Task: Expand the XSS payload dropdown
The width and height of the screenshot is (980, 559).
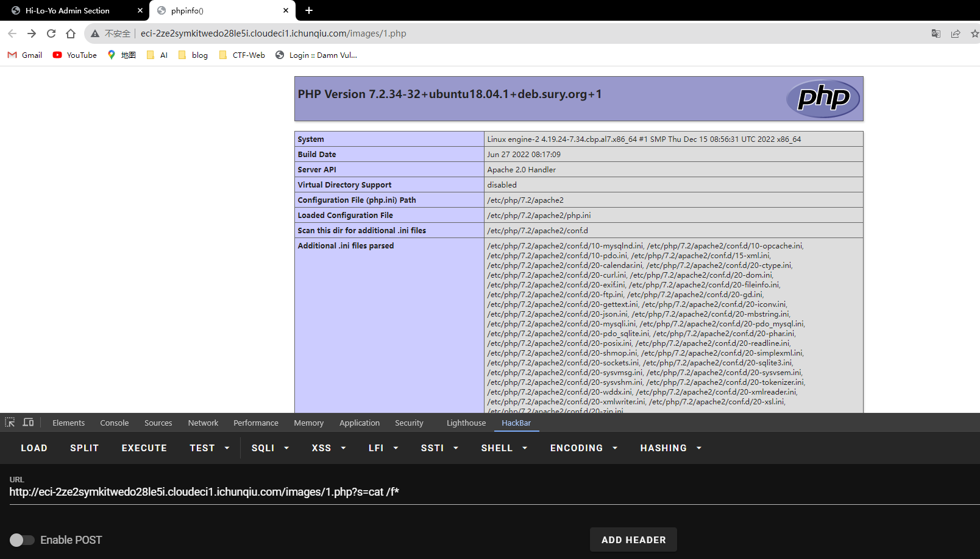Action: coord(329,448)
